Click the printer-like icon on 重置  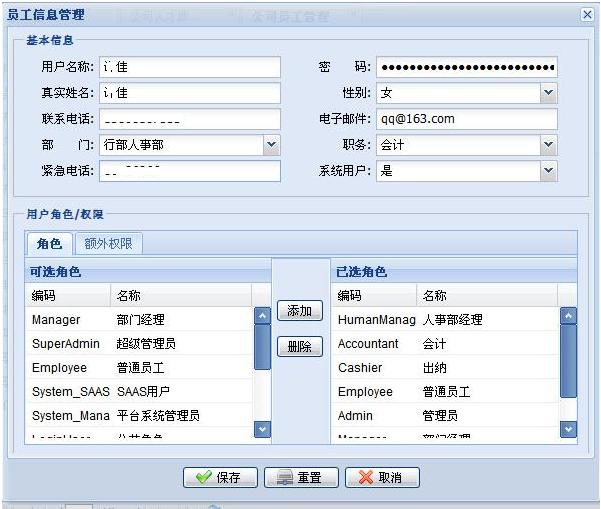(x=285, y=478)
